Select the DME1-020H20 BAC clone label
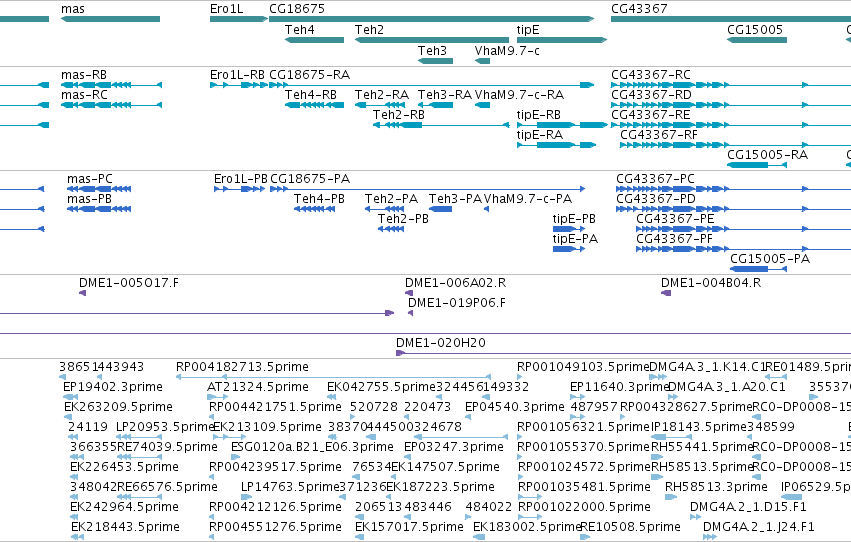 tap(441, 343)
